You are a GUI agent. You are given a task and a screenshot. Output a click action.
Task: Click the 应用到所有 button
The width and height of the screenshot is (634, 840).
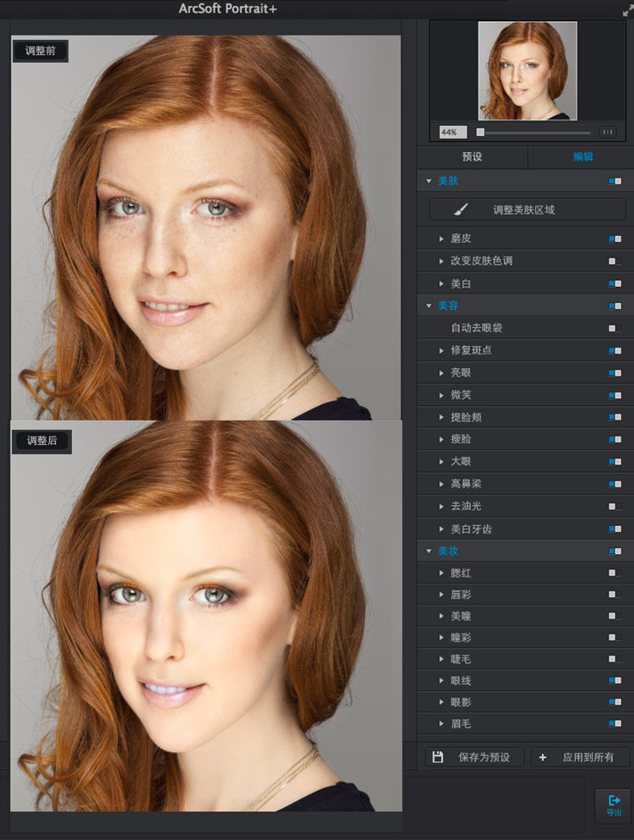(581, 757)
